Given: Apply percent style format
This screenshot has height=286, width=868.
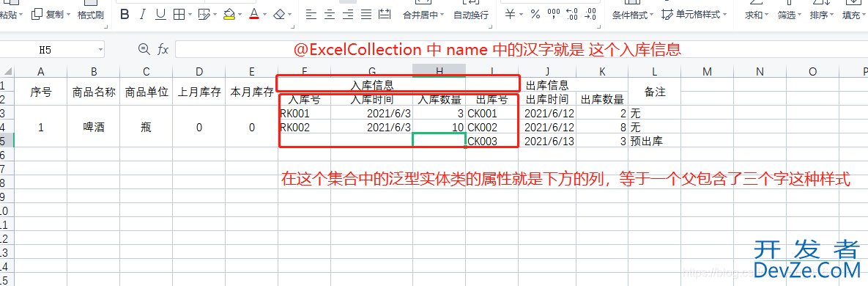Looking at the screenshot, I should [x=535, y=15].
